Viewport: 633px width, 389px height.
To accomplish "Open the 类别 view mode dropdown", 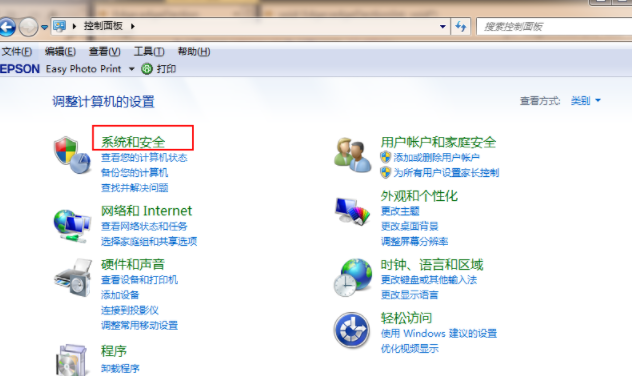I will tap(585, 100).
